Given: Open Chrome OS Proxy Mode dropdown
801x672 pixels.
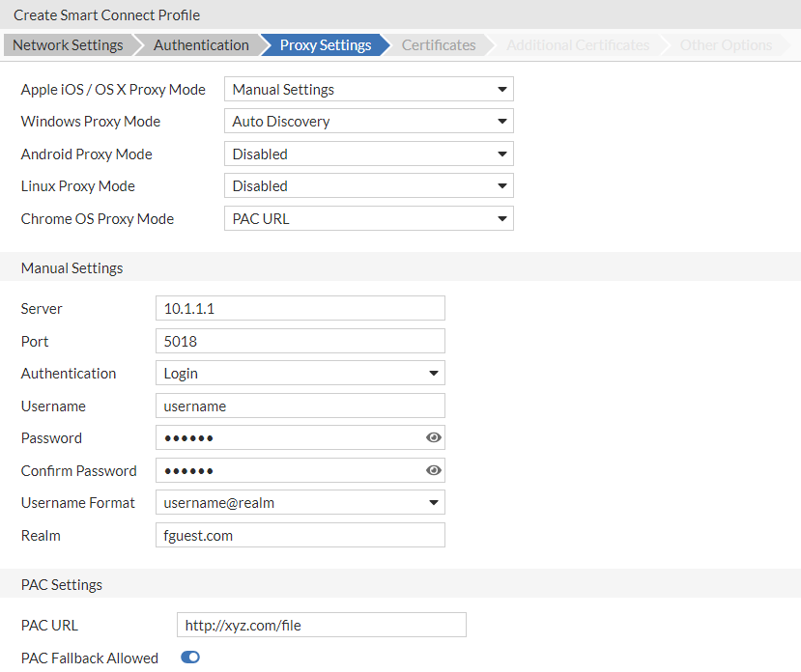Looking at the screenshot, I should point(368,219).
